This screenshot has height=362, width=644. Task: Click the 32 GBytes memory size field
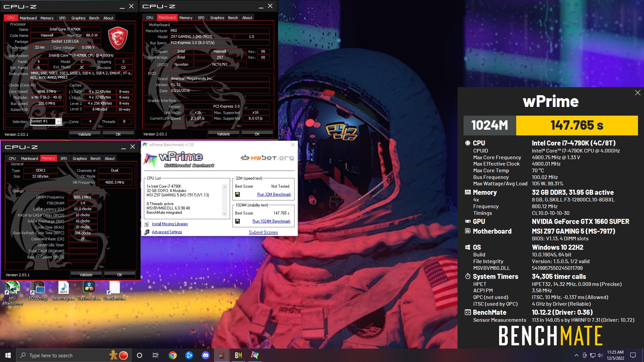click(x=40, y=176)
